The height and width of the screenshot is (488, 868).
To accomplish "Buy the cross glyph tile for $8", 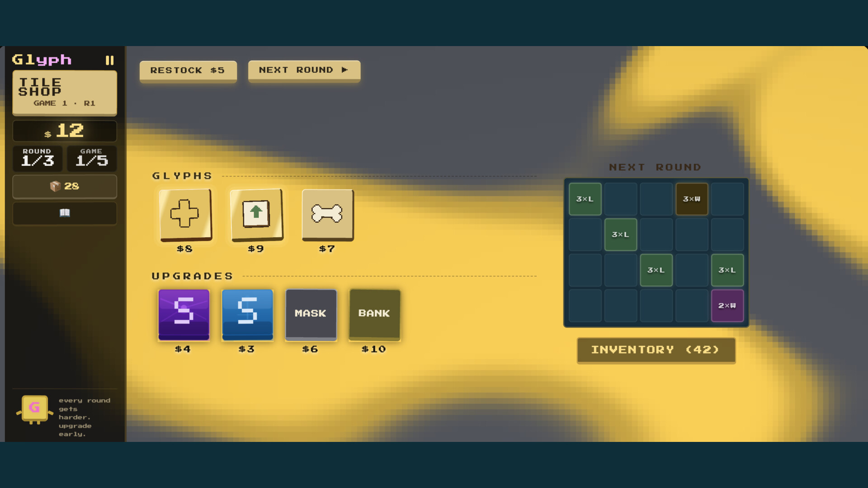I will coord(185,214).
